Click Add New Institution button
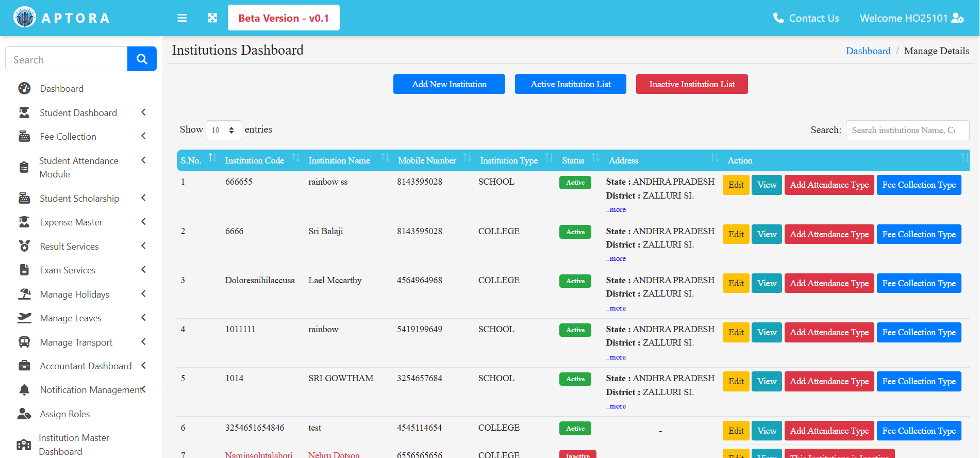 pos(449,84)
